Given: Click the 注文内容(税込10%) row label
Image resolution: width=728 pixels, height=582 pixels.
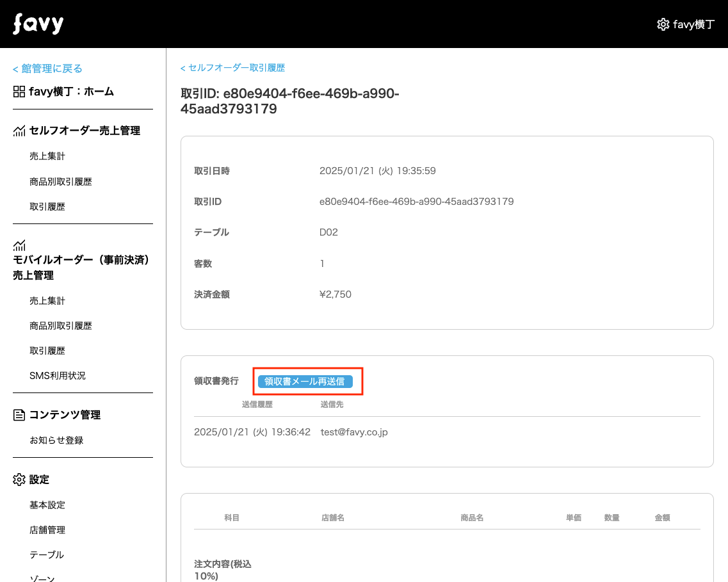Looking at the screenshot, I should pyautogui.click(x=223, y=570).
